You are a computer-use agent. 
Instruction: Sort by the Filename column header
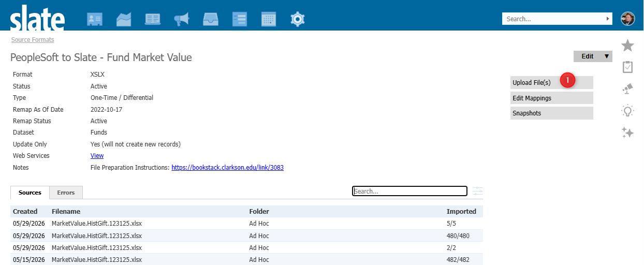(x=66, y=211)
